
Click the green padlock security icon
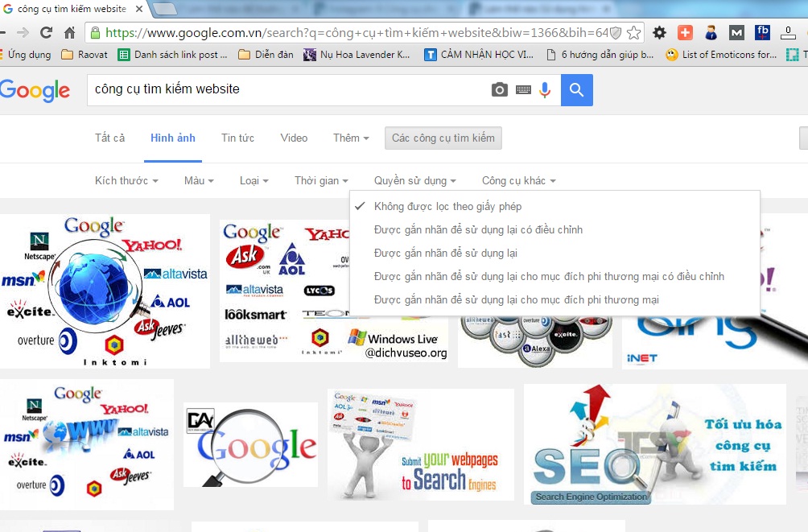95,33
